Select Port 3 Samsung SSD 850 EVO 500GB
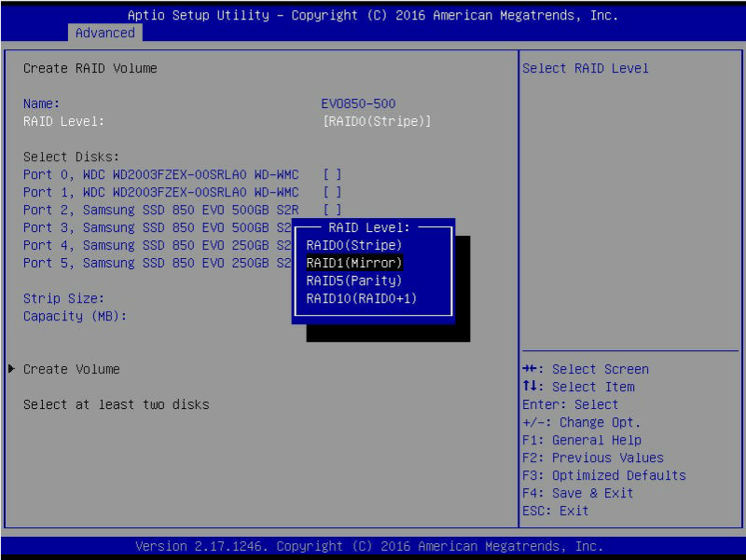Screen dimensions: 746x560 [x=157, y=227]
